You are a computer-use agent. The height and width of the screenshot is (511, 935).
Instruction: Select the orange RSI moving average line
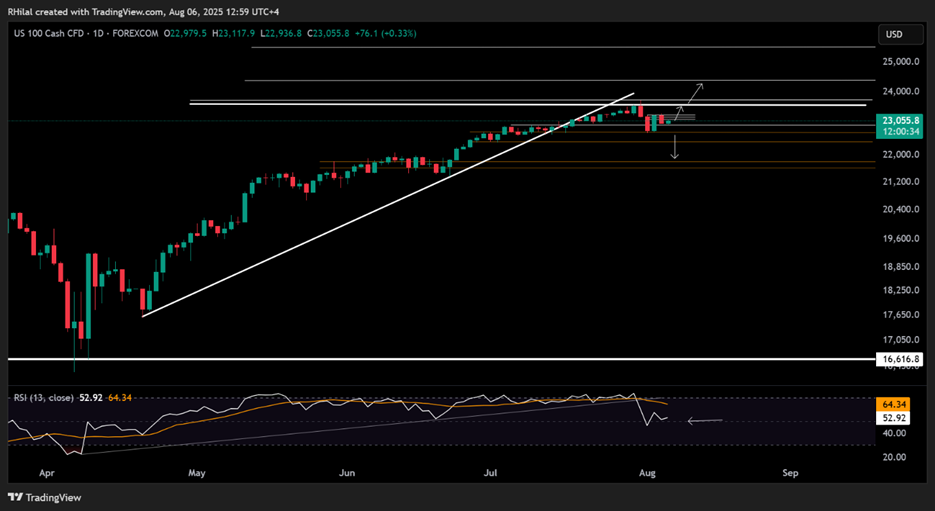coord(400,403)
